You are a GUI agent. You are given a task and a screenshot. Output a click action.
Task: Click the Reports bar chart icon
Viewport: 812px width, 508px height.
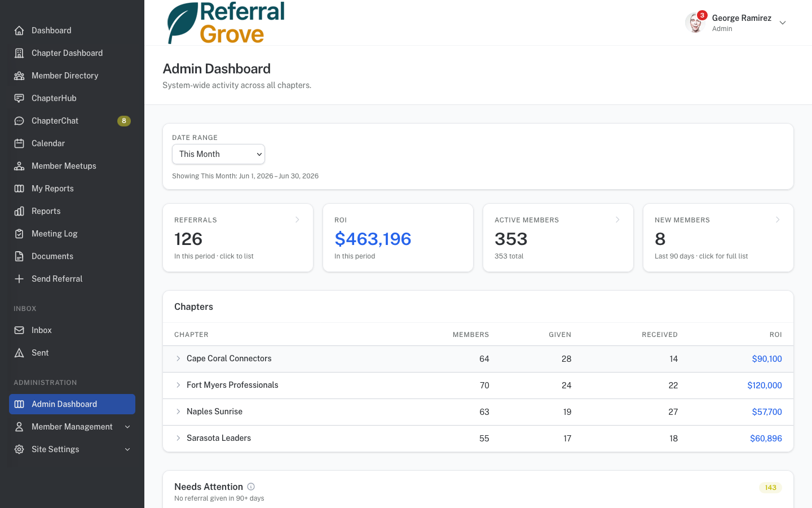19,211
